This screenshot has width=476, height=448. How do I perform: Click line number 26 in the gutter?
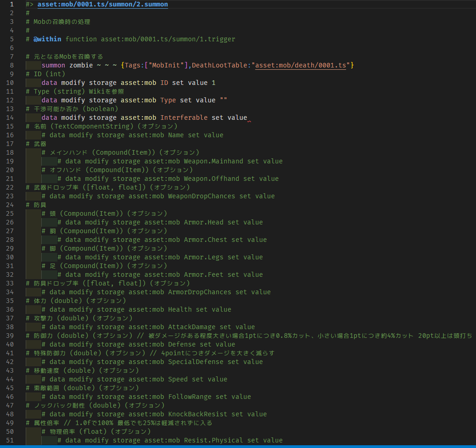tap(10, 222)
